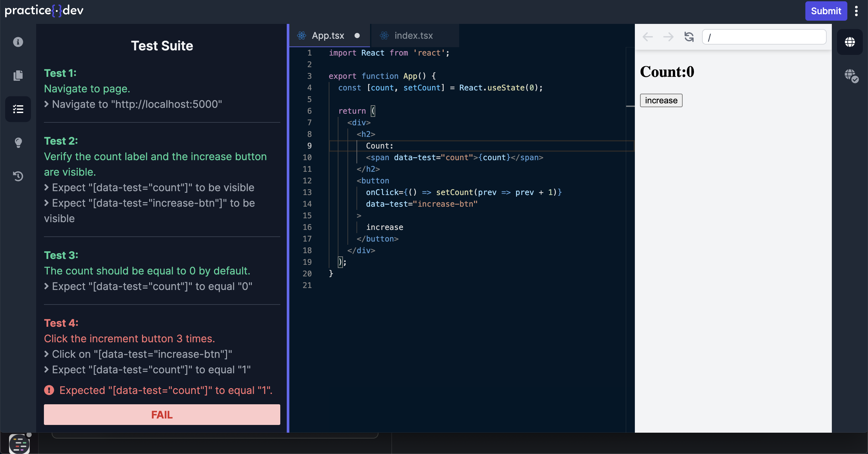Click the React icon on App.tsx tab

(302, 36)
